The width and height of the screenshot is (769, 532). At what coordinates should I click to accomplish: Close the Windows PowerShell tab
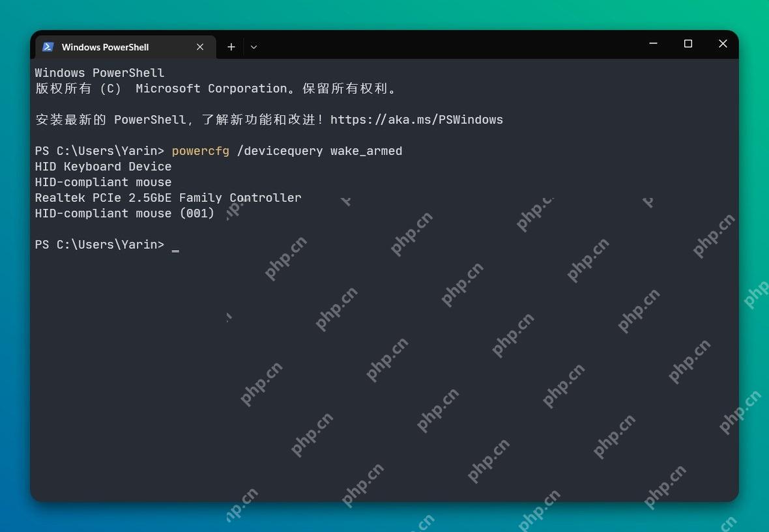coord(200,47)
